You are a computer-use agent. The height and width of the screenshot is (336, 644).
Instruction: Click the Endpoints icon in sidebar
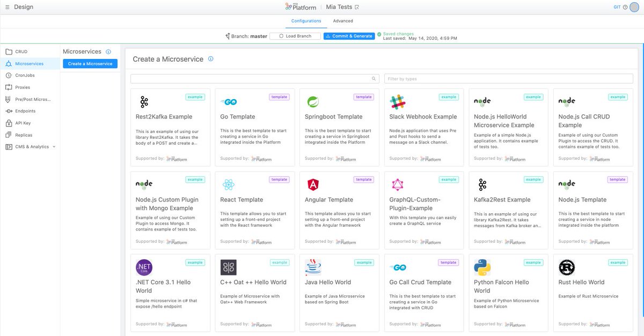click(9, 111)
